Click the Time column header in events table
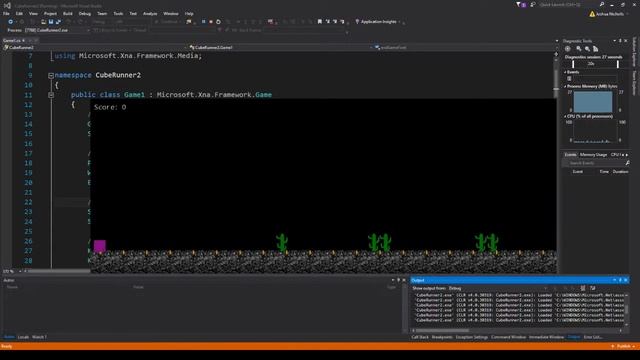Image resolution: width=640 pixels, height=360 pixels. [604, 171]
